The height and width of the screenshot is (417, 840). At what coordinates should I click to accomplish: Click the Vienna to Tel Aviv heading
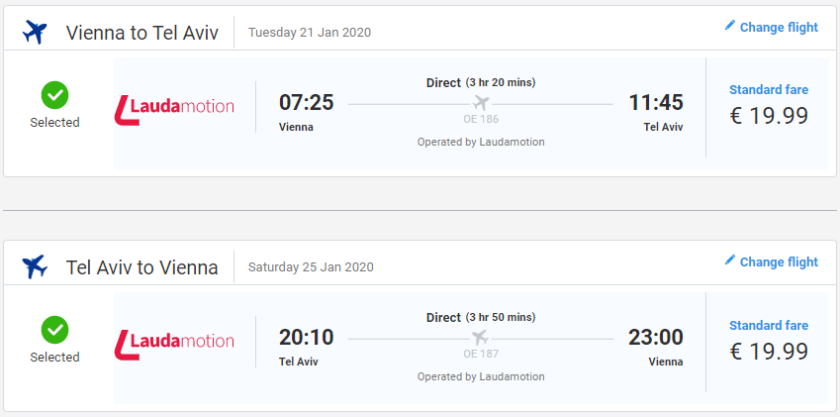click(142, 32)
